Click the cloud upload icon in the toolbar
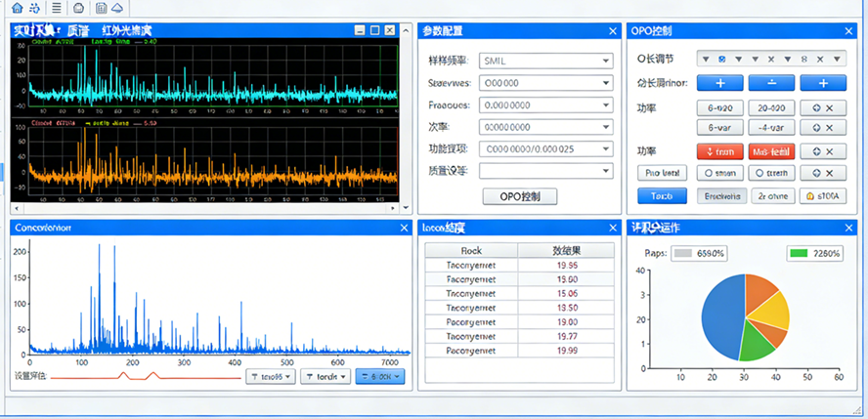Image resolution: width=868 pixels, height=419 pixels. (x=117, y=8)
